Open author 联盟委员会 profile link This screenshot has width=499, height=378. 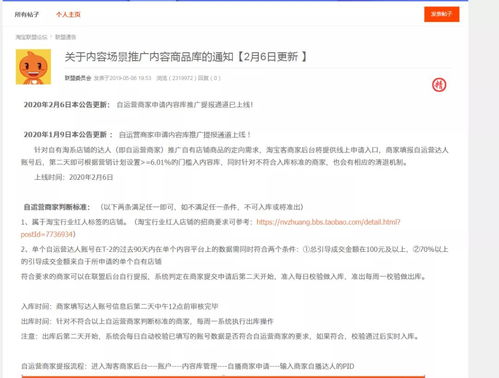pos(78,78)
